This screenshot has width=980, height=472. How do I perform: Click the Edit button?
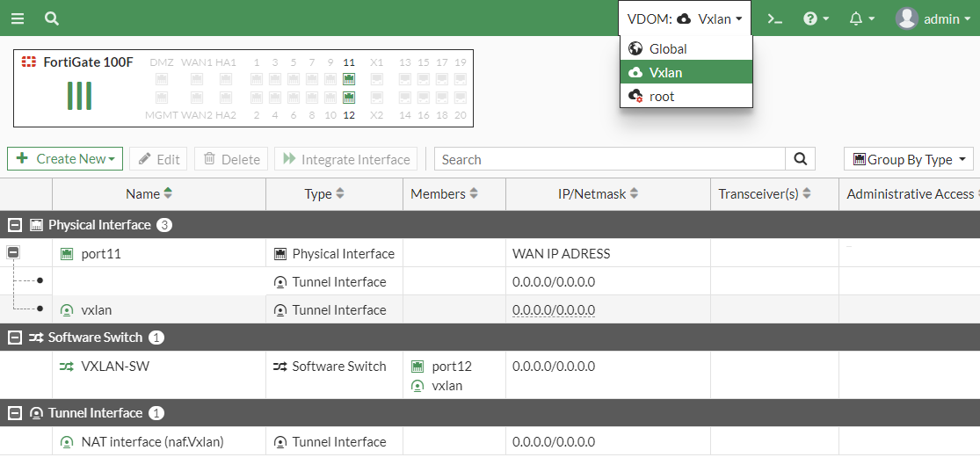pyautogui.click(x=158, y=159)
